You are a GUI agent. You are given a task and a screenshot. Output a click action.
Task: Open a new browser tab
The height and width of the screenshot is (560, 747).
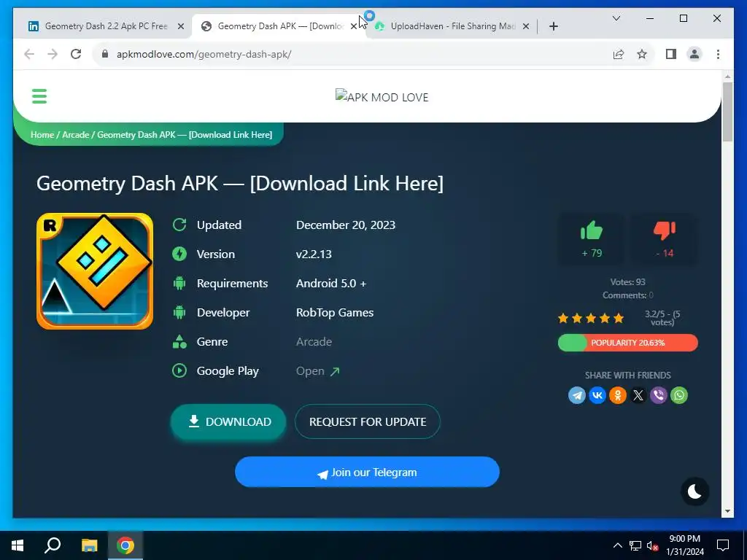[553, 26]
